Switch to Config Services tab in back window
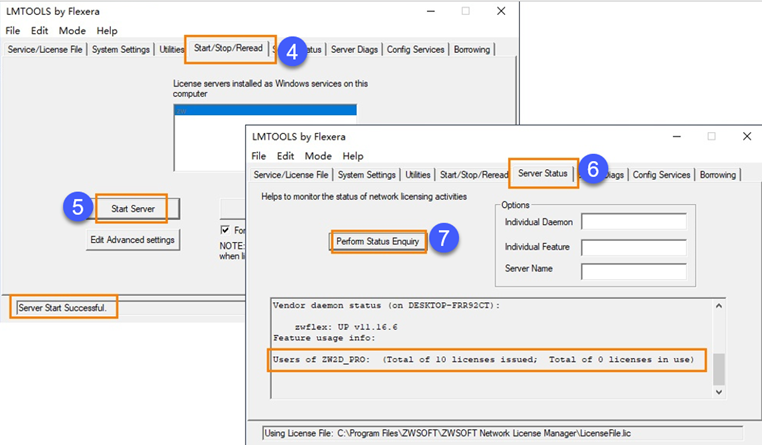Screen dimensions: 762x445 [416, 50]
